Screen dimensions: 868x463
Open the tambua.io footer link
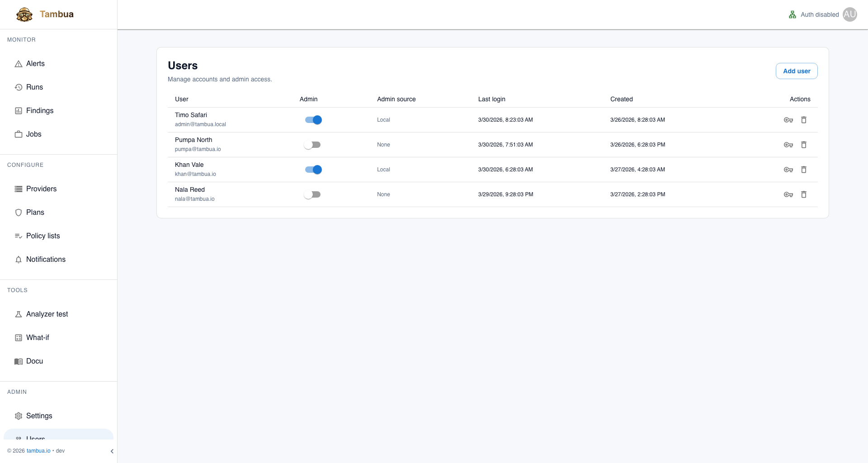pos(38,450)
